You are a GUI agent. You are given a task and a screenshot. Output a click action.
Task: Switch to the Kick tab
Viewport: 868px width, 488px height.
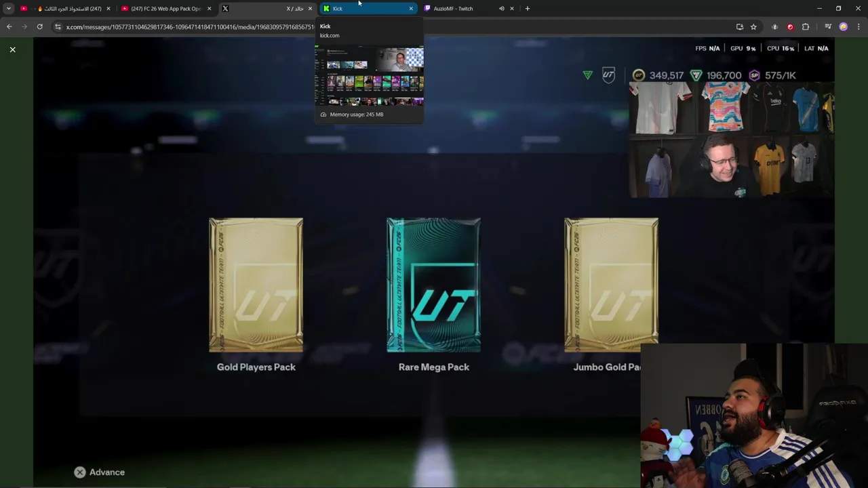click(369, 9)
